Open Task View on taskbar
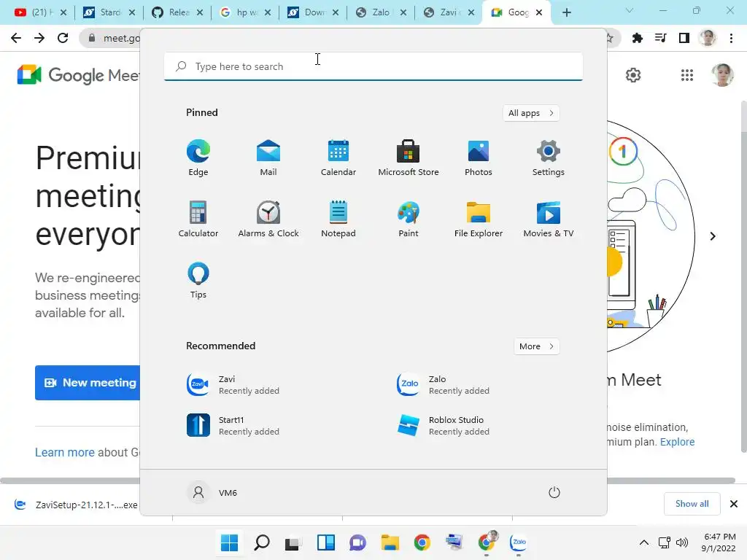Screen dimensions: 747x560 (x=293, y=542)
